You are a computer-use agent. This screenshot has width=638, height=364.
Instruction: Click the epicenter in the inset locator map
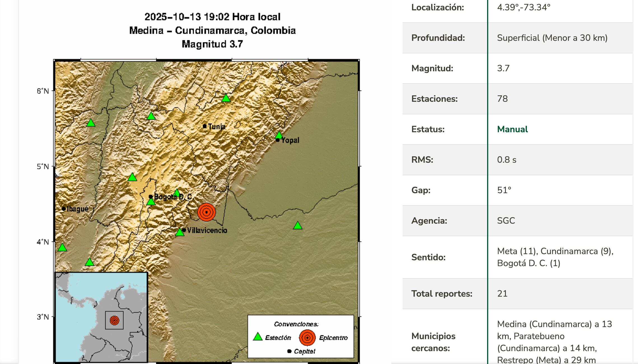click(114, 320)
